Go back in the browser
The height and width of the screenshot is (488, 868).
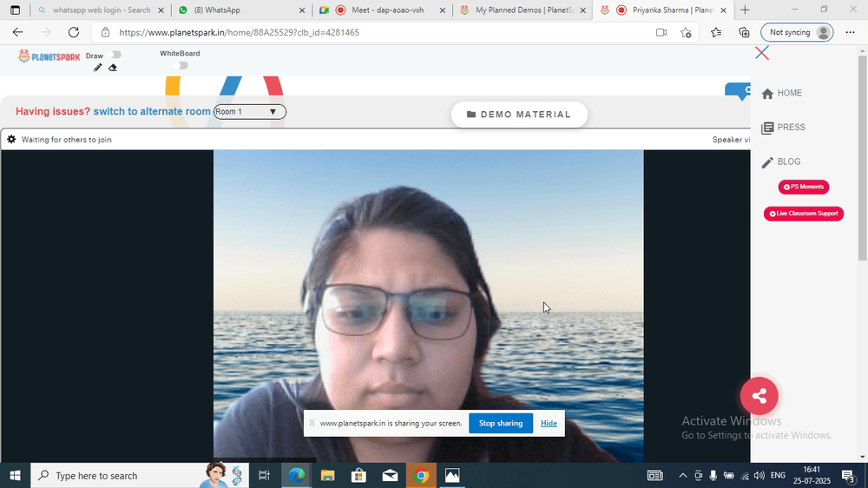[17, 32]
